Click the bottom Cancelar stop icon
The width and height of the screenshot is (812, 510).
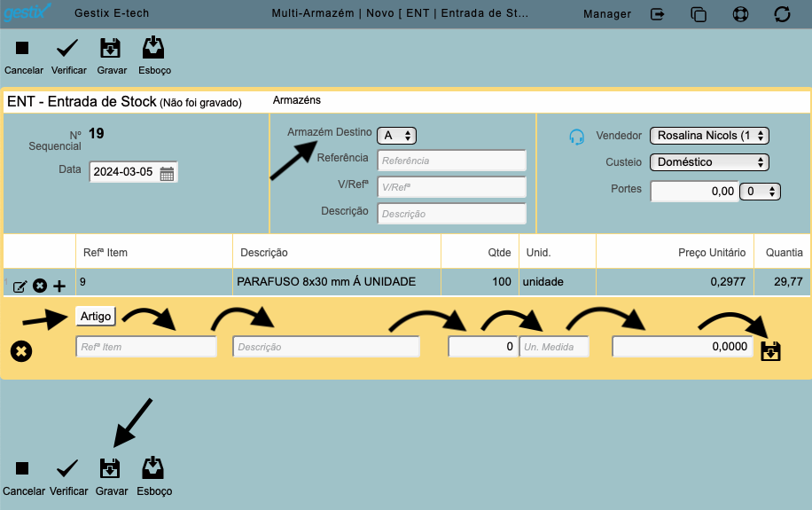[x=22, y=468]
